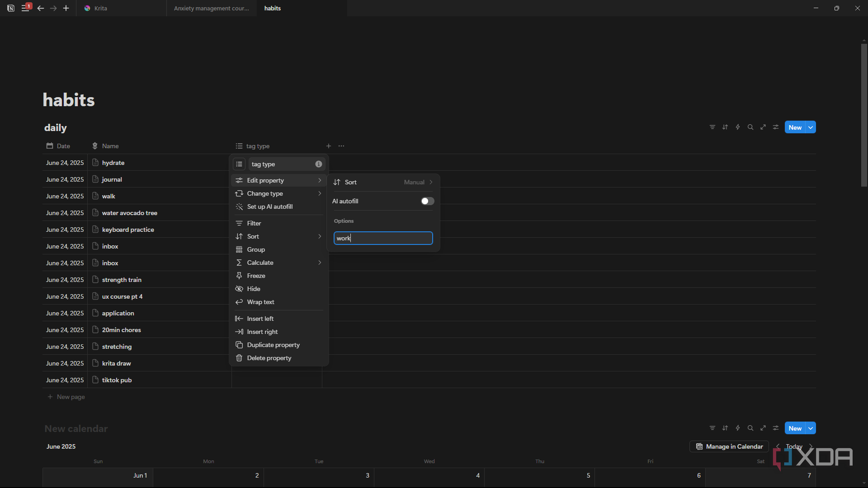Click the vertical page scrollbar
Image resolution: width=868 pixels, height=488 pixels.
point(864,115)
